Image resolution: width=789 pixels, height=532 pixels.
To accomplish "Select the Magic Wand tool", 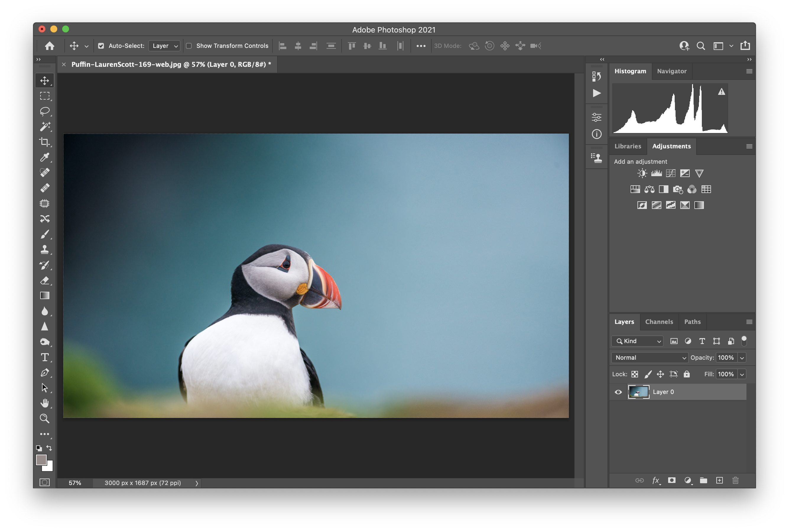I will tap(44, 126).
